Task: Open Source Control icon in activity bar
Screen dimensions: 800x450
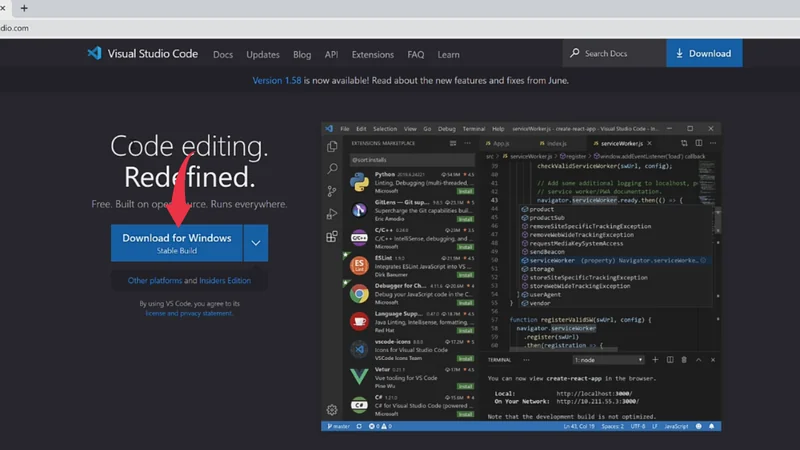Action: pyautogui.click(x=332, y=191)
